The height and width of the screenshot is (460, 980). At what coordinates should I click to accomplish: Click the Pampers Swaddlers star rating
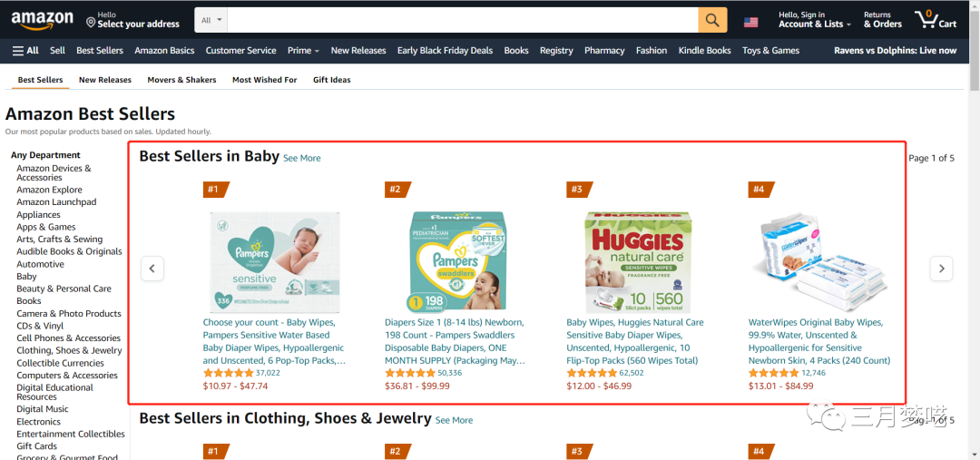(409, 373)
